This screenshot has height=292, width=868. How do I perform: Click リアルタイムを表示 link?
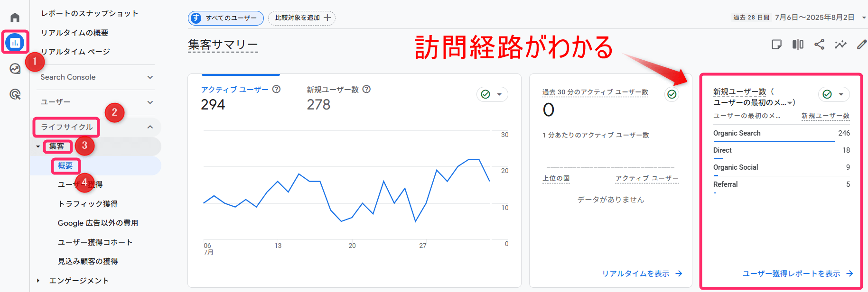[x=642, y=274]
